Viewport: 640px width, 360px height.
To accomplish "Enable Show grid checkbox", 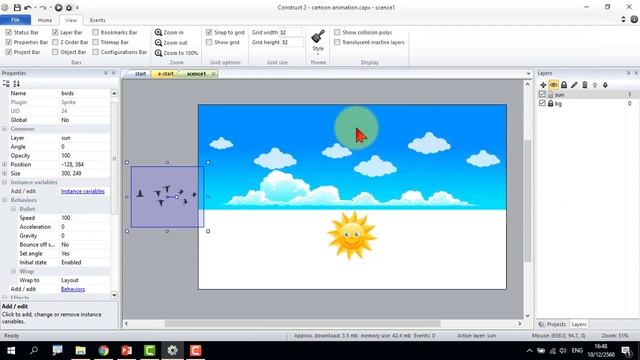I will click(x=209, y=42).
